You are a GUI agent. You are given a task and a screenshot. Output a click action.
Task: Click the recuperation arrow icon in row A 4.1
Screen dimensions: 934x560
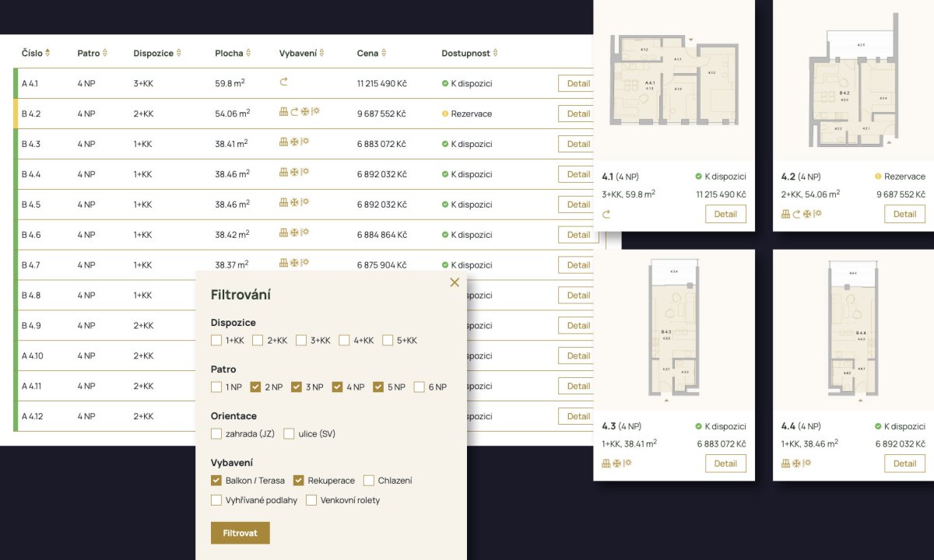point(284,82)
